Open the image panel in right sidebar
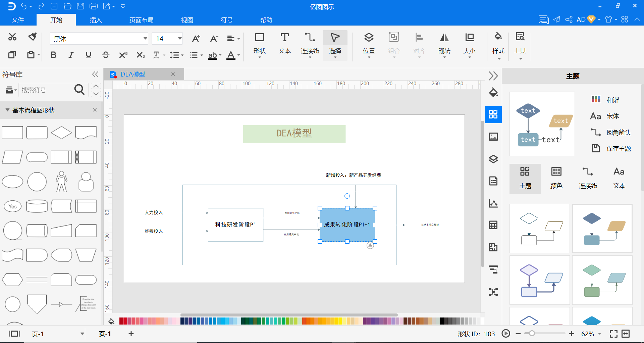The image size is (644, 343). pyautogui.click(x=493, y=137)
